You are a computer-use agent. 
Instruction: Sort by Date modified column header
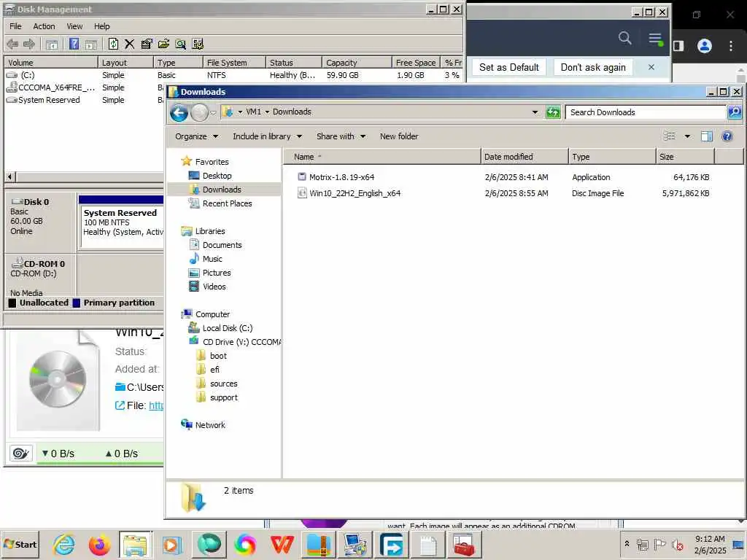[x=524, y=157]
